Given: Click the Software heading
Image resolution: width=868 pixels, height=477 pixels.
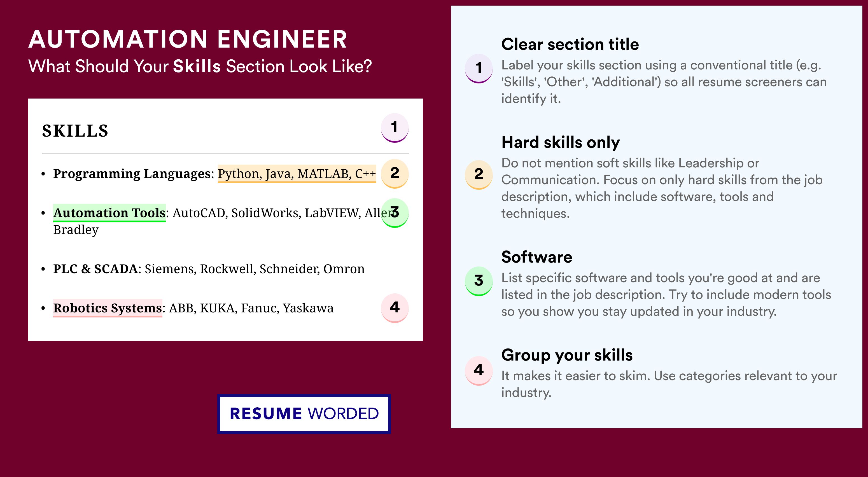Looking at the screenshot, I should point(536,257).
